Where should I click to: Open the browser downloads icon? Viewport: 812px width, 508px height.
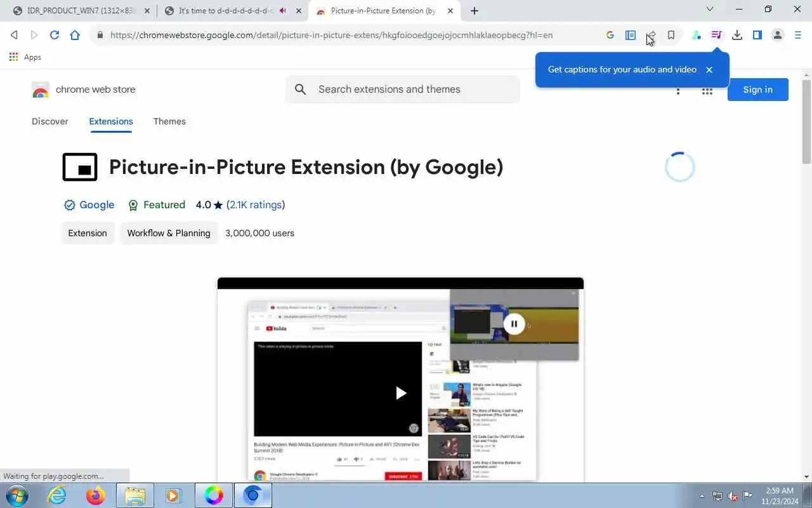737,35
